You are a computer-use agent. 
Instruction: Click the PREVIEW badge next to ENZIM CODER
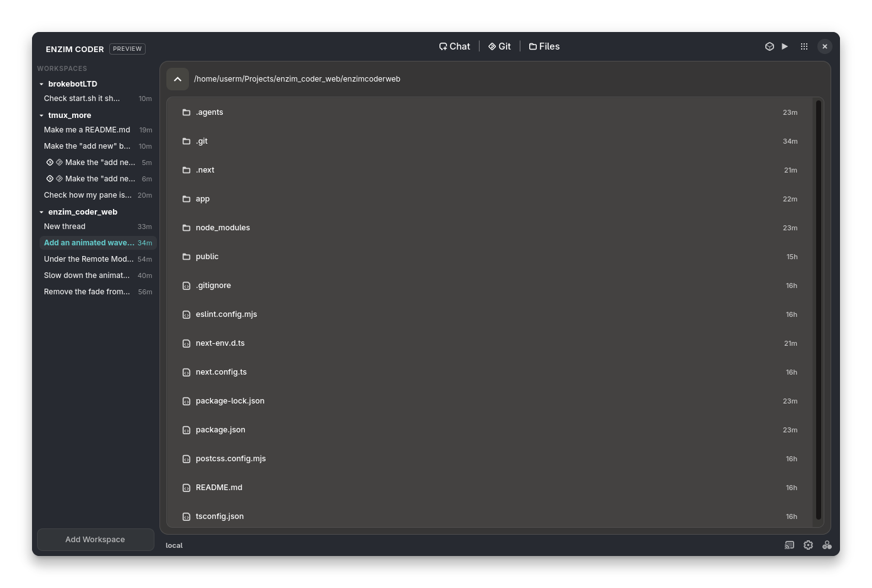tap(127, 48)
